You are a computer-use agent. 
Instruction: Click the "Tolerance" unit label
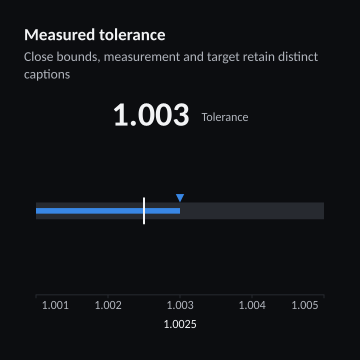(x=225, y=117)
